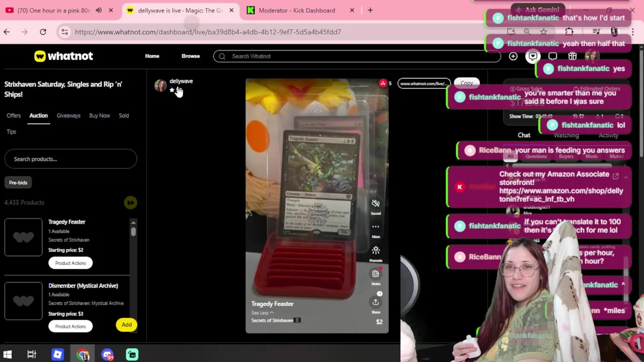Open the Sold tab
Screen dimensions: 644x362
click(124, 116)
